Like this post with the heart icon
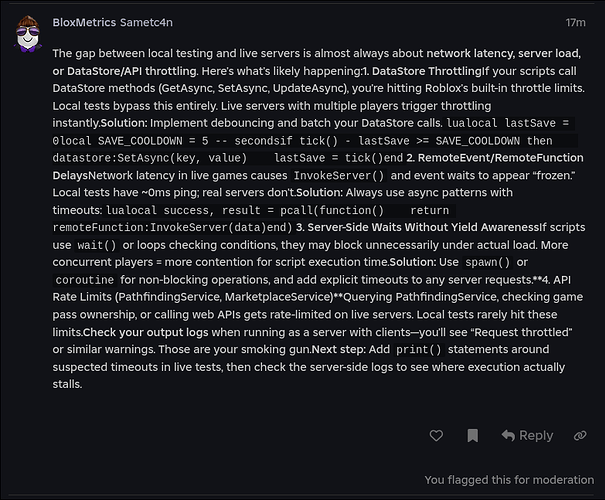 point(436,436)
